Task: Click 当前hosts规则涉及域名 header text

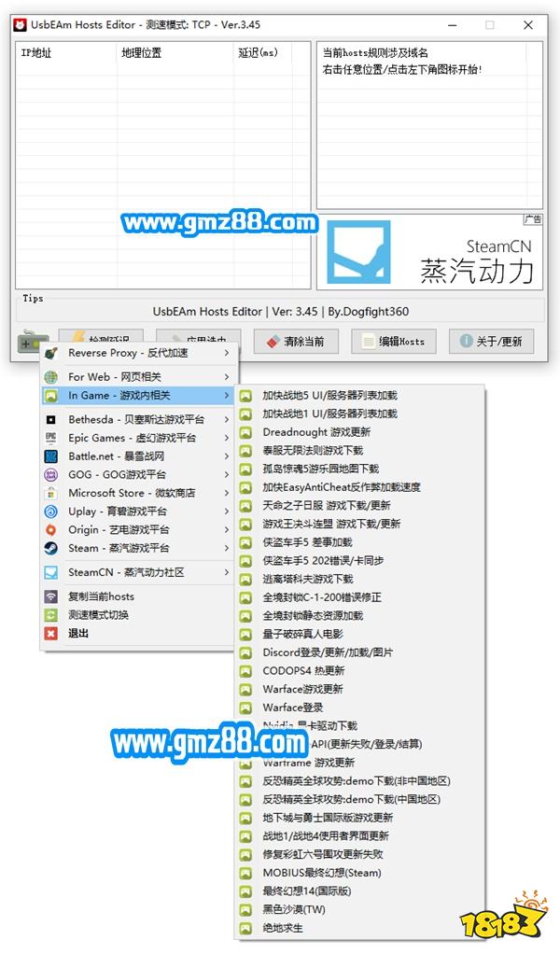Action: pos(375,53)
